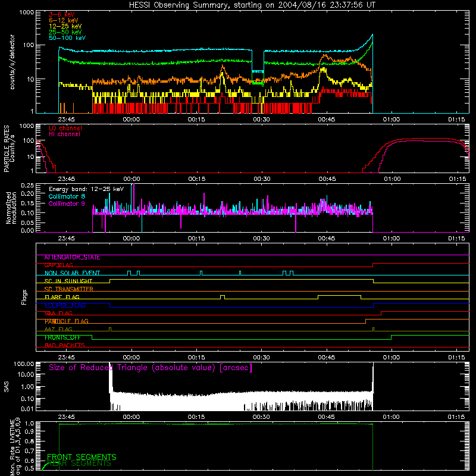Click the SC_TRANSMITTER flag label
476x476 pixels.
point(69,289)
